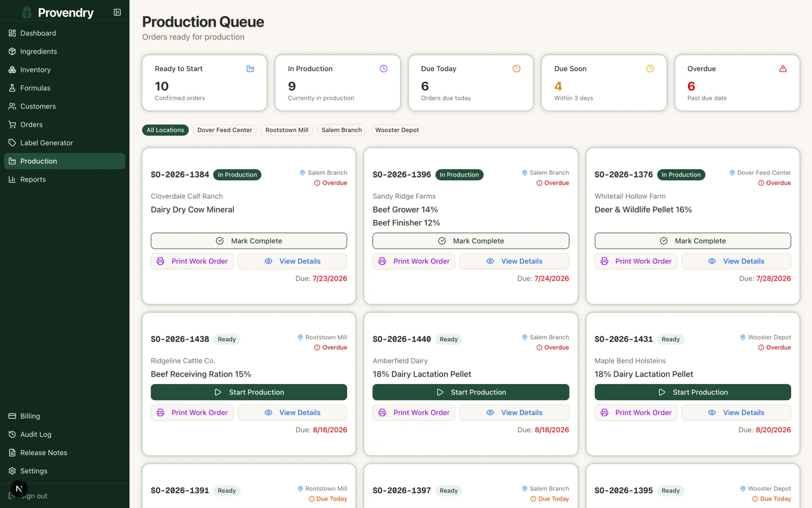This screenshot has height=508, width=812.
Task: Click due date 7/24/2026
Action: (x=552, y=278)
